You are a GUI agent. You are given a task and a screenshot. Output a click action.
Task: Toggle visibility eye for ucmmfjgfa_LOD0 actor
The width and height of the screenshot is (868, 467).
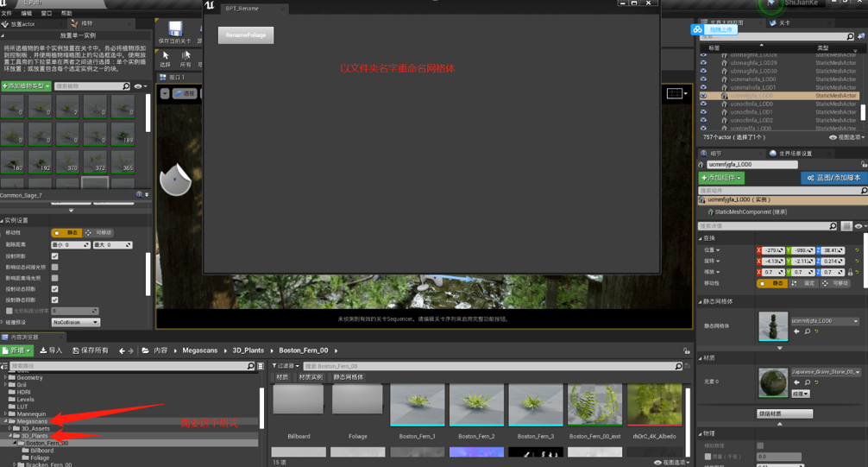point(703,96)
